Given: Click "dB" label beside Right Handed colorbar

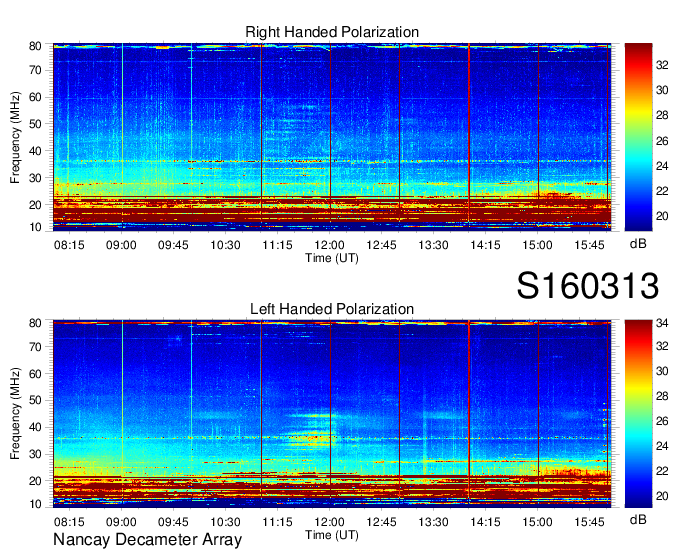Looking at the screenshot, I should pyautogui.click(x=638, y=244).
